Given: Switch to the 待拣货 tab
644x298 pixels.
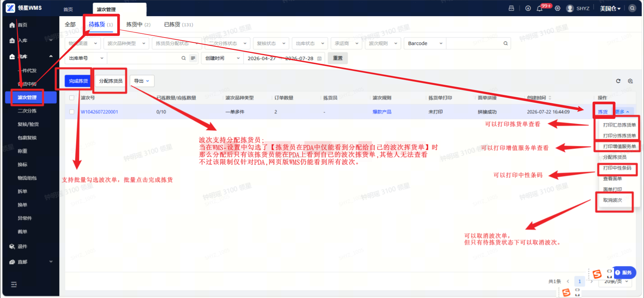Looking at the screenshot, I should point(100,24).
